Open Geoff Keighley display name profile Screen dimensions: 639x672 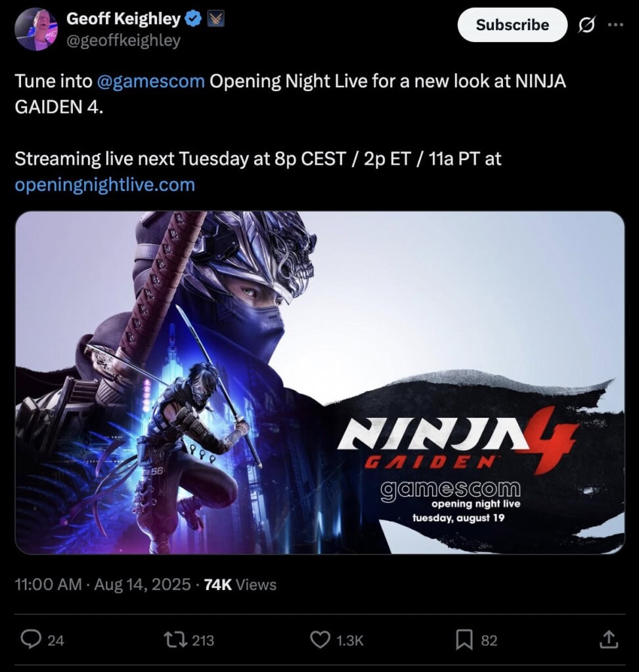pyautogui.click(x=123, y=18)
